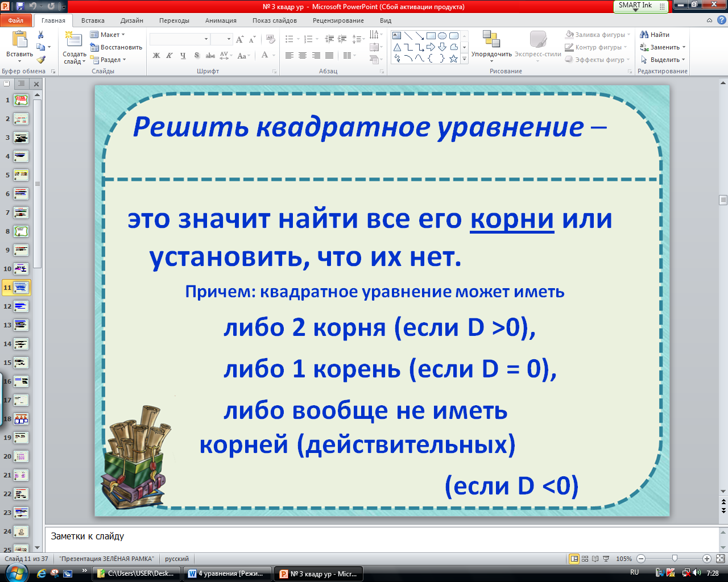Select the rounded rectangle shape
Viewport: 728px width, 582px height.
coord(453,35)
